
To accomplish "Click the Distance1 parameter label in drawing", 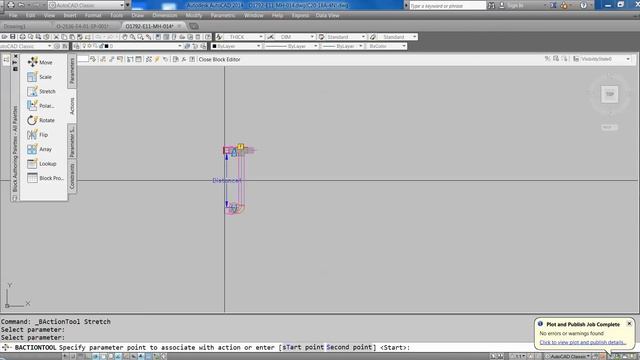I will (227, 180).
